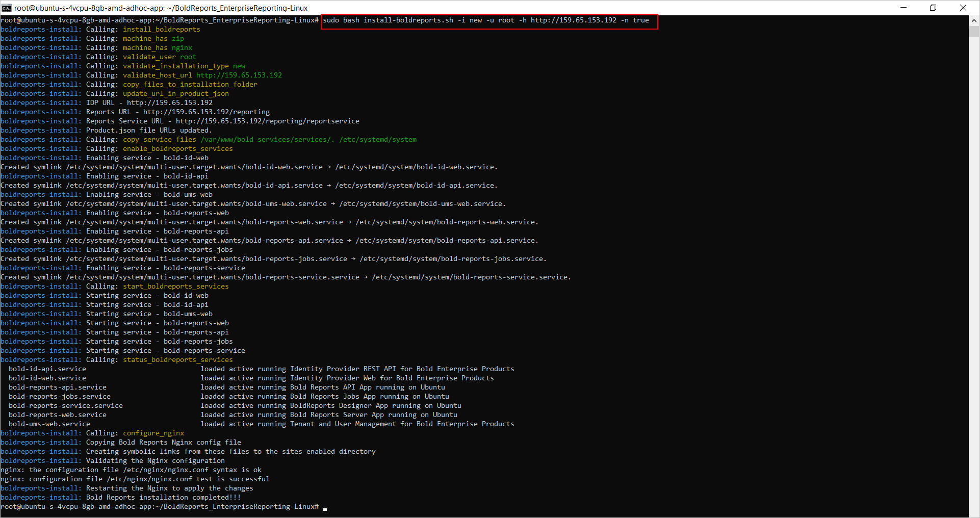The image size is (980, 518).
Task: Click 'Enabling service - bold-ums-web' line
Action: point(107,195)
